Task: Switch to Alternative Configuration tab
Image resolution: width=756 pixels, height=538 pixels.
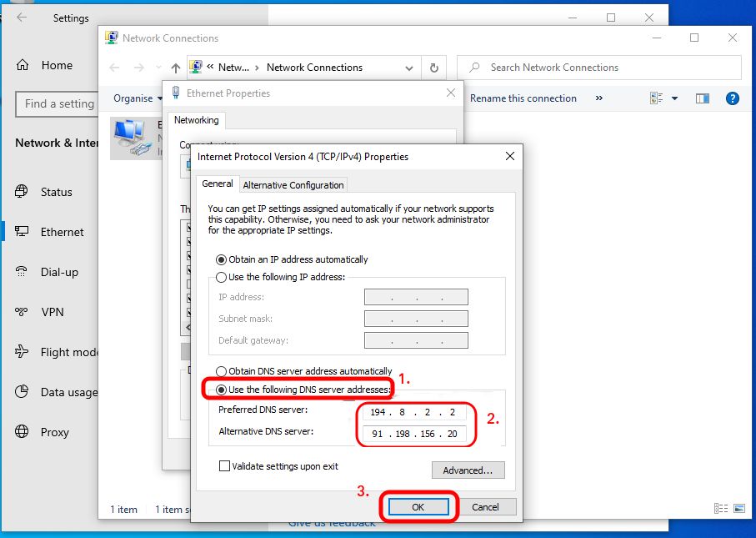Action: [293, 185]
